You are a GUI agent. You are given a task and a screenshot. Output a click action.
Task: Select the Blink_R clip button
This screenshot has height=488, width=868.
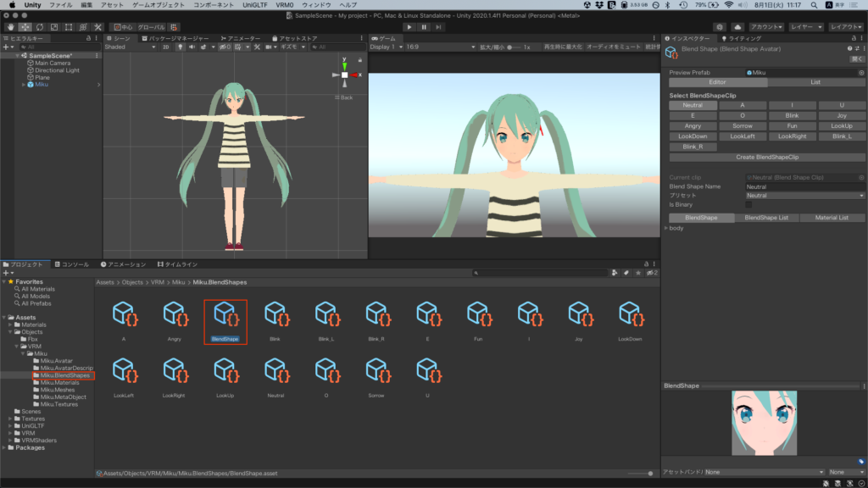point(693,147)
